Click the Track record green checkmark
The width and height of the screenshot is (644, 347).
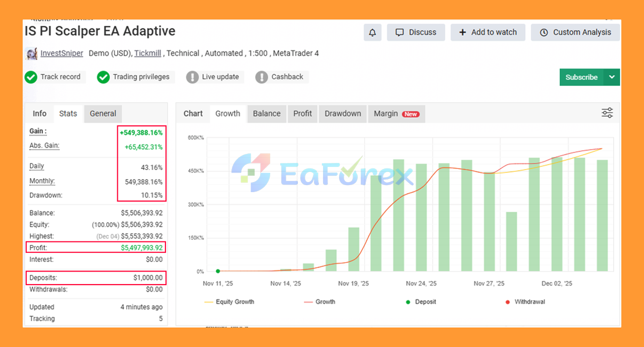[x=31, y=77]
